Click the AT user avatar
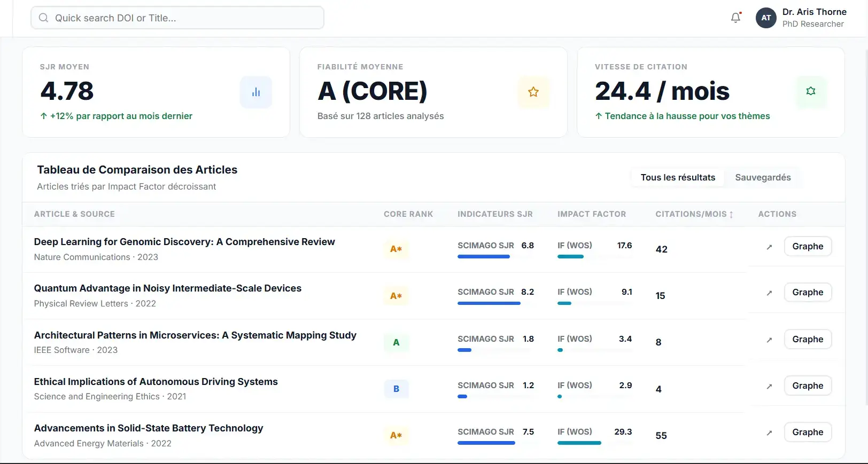Viewport: 868px width, 464px height. tap(765, 18)
